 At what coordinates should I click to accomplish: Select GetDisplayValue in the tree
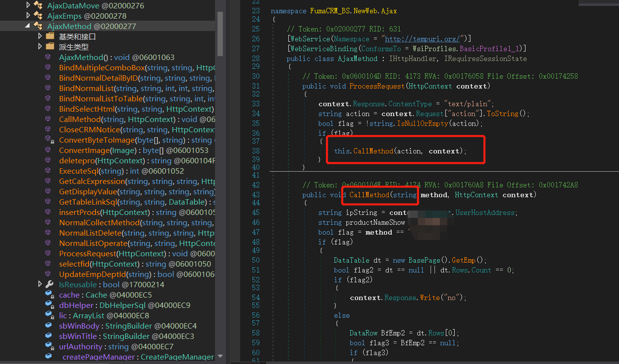137,191
